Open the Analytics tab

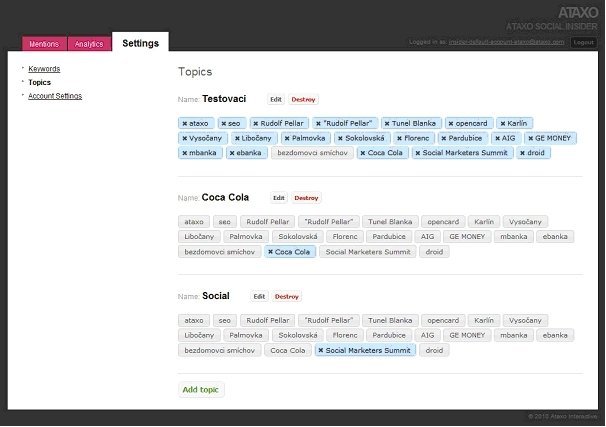pyautogui.click(x=89, y=44)
